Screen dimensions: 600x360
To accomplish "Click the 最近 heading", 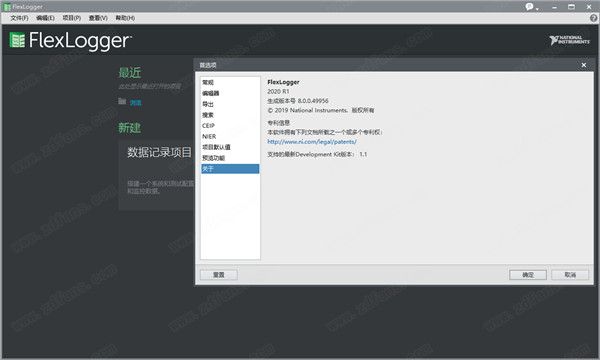I will click(x=129, y=72).
